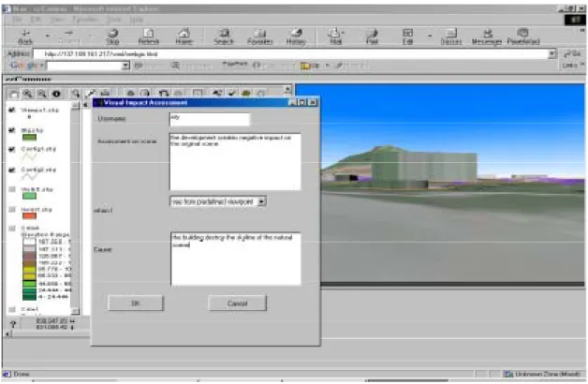Click the legend scrollbar down arrow

tap(75, 311)
